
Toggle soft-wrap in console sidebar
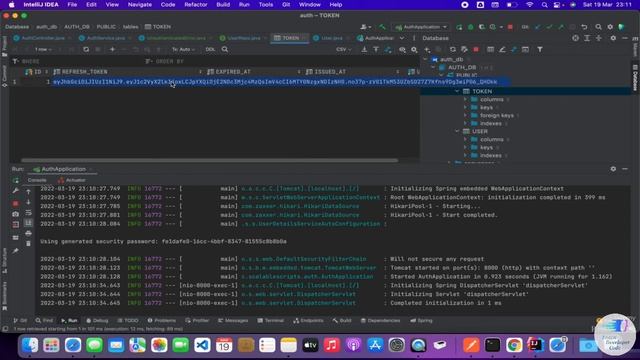click(x=28, y=213)
